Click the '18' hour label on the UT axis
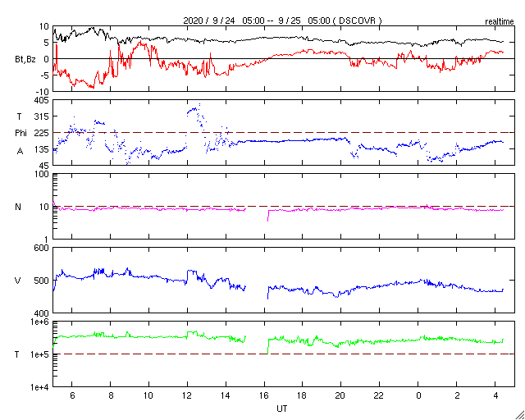This screenshot has height=420, width=525. 303,396
